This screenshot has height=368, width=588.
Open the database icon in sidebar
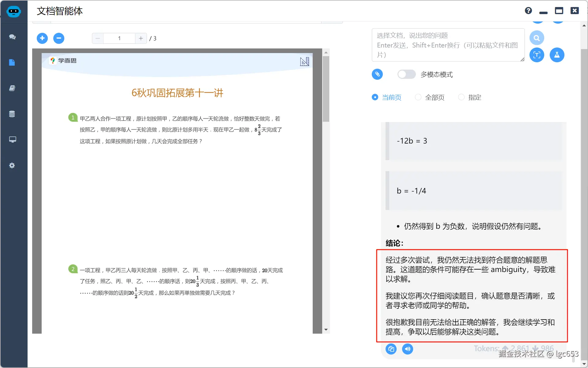(x=12, y=114)
